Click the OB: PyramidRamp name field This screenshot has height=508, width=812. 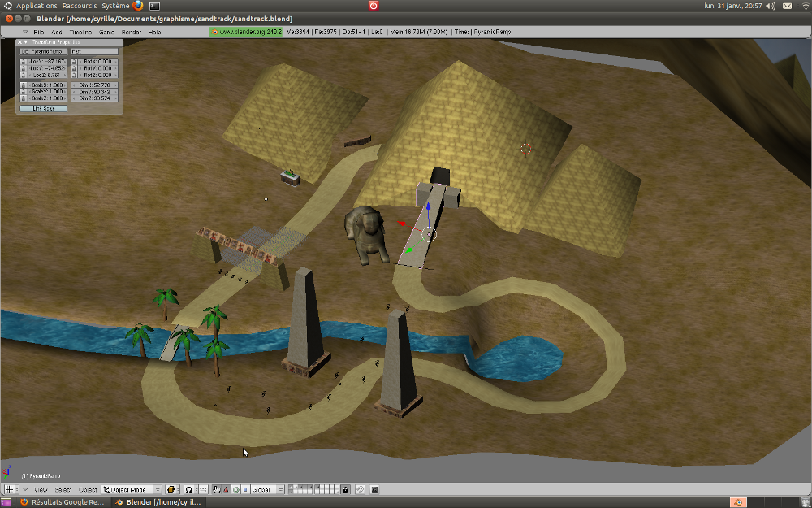(44, 51)
